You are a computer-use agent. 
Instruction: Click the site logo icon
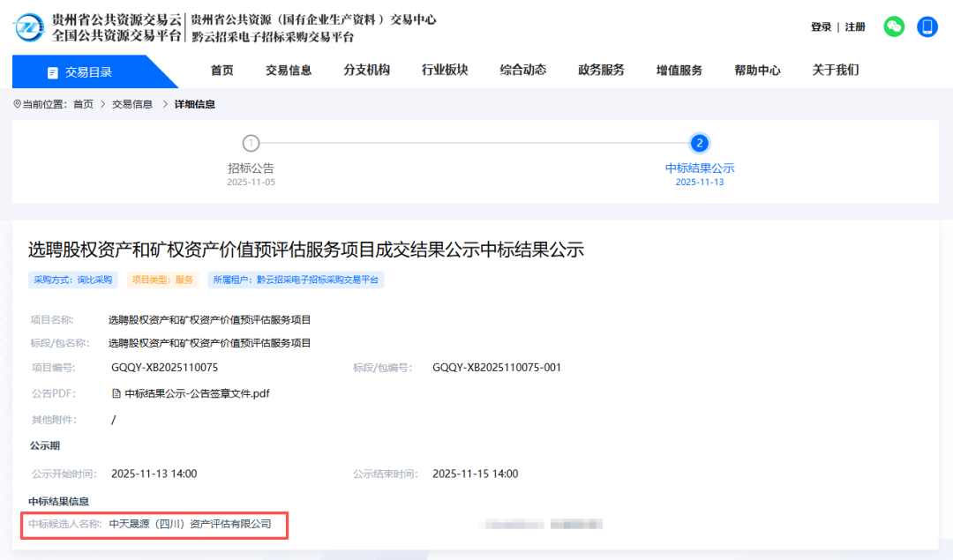[x=30, y=27]
